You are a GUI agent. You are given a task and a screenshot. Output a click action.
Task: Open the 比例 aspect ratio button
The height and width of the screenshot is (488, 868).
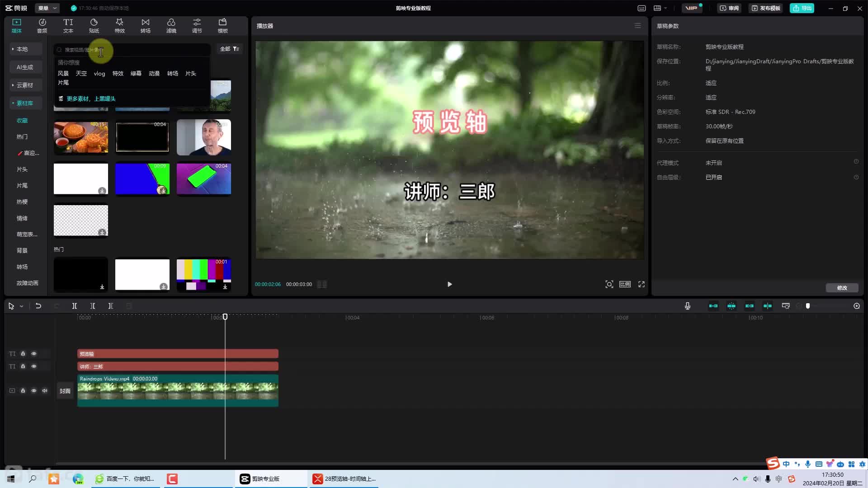625,284
